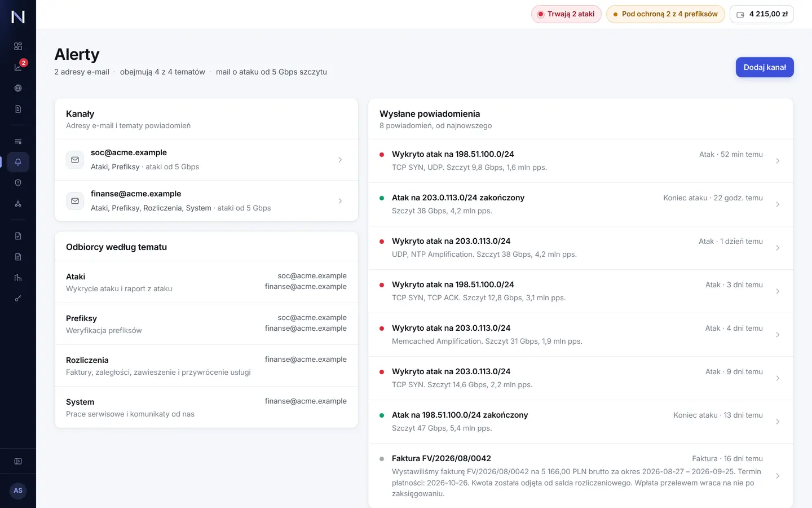The height and width of the screenshot is (508, 812).
Task: Select the bell alerts icon in sidebar
Action: [18, 162]
